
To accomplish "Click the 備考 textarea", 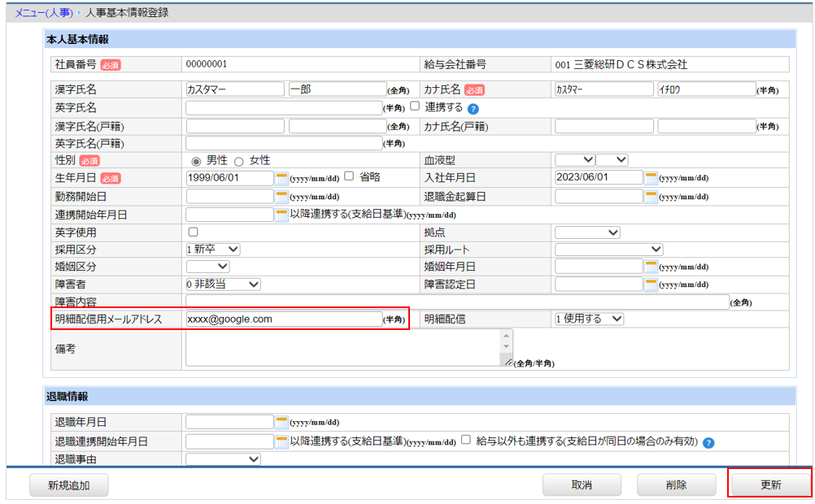I will [349, 348].
